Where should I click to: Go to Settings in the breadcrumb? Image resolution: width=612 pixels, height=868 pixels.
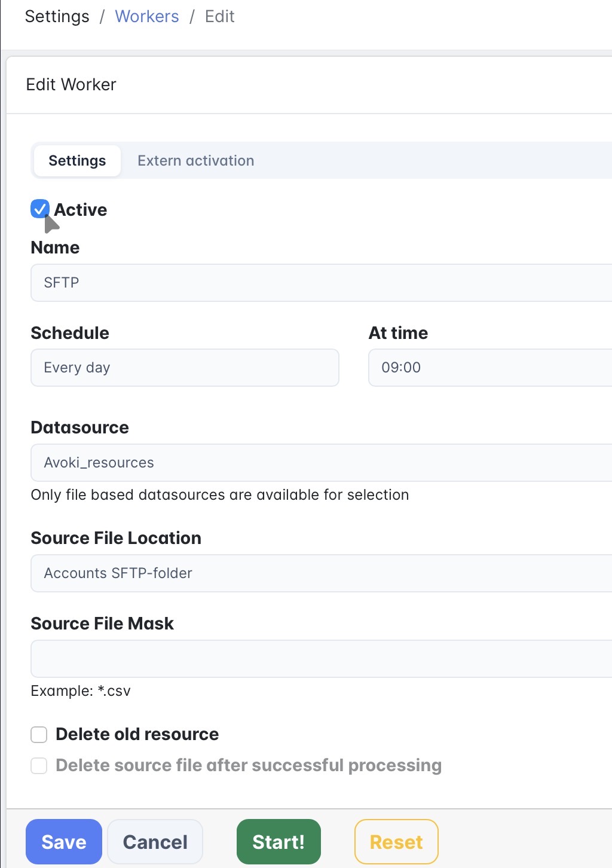click(x=57, y=16)
